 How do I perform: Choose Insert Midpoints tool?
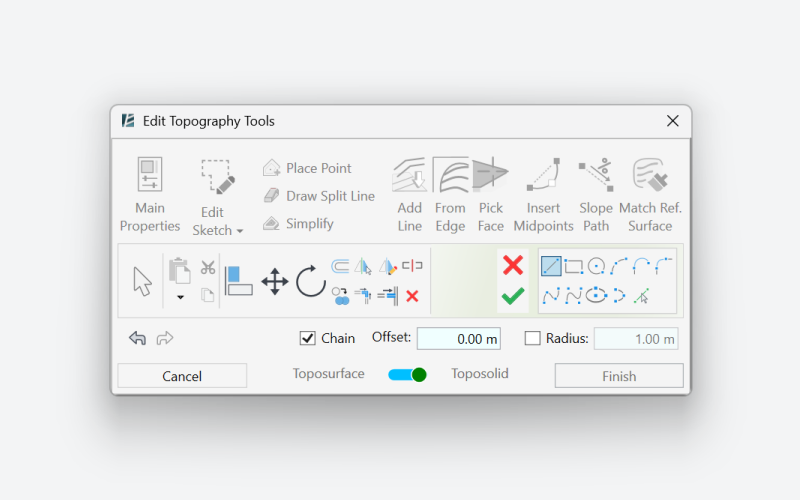543,195
